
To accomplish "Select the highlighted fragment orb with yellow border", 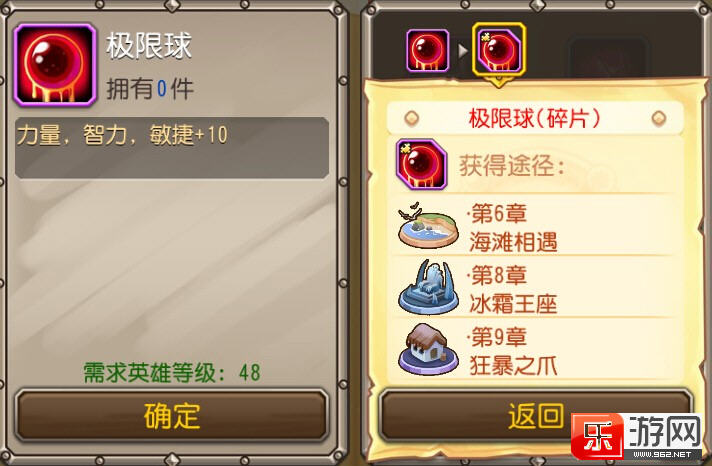I will coord(499,50).
